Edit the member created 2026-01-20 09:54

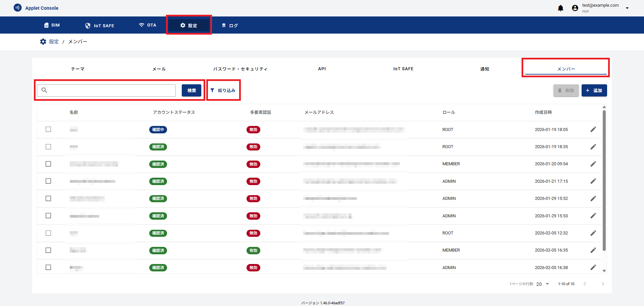tap(593, 164)
